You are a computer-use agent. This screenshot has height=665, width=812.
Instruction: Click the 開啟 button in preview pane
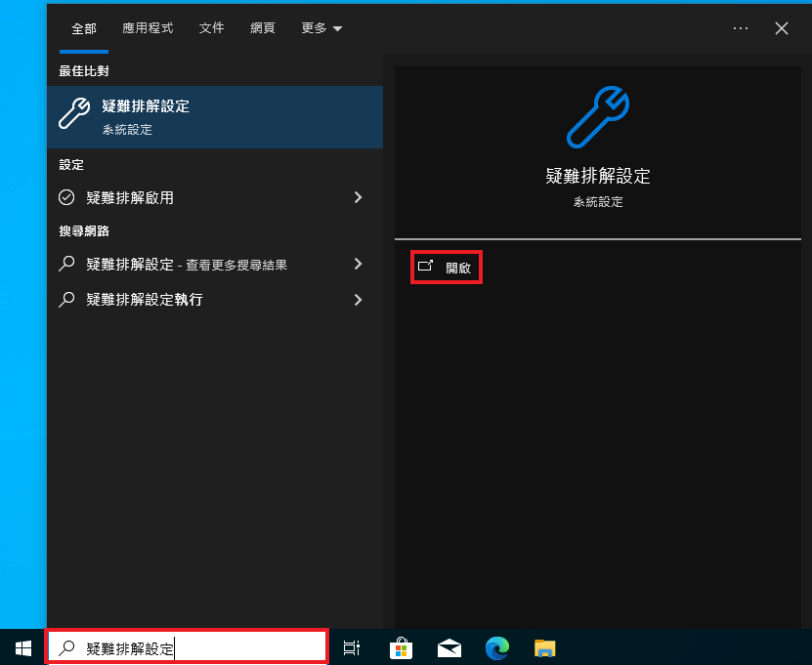coord(448,267)
